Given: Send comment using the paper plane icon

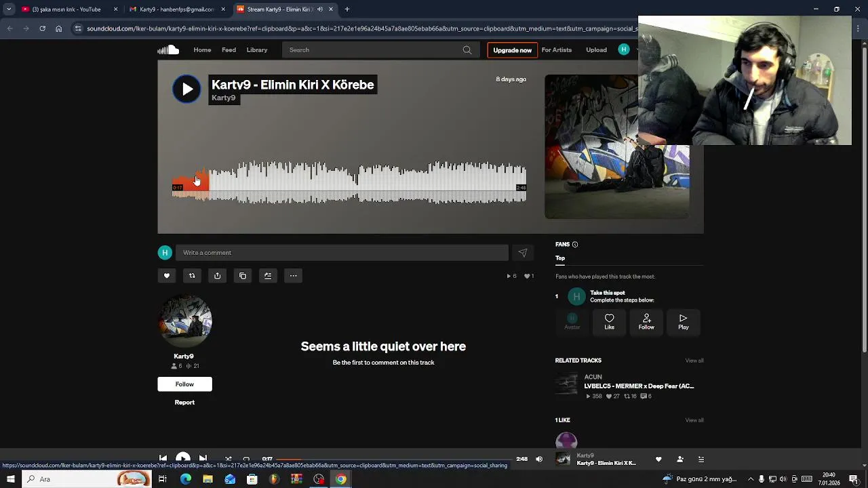Looking at the screenshot, I should (523, 253).
